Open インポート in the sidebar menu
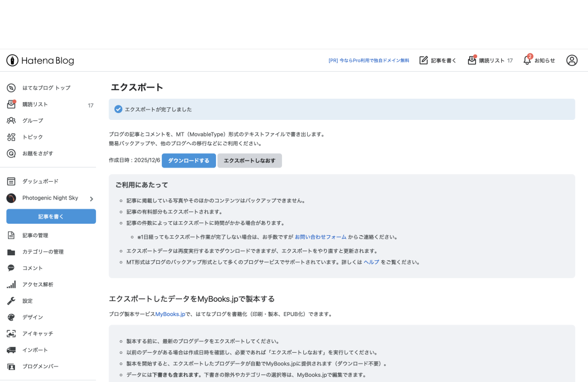Viewport: 588px width, 382px height. [35, 350]
